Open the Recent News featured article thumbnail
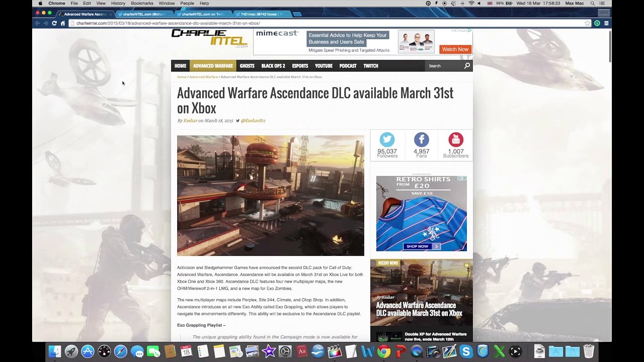This screenshot has height=362, width=644. coord(422,292)
